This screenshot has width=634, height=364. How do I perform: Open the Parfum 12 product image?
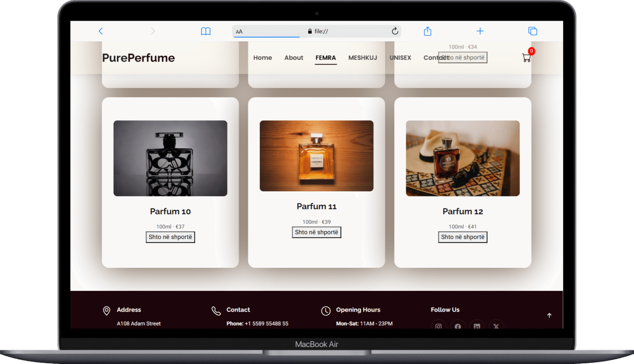[462, 158]
